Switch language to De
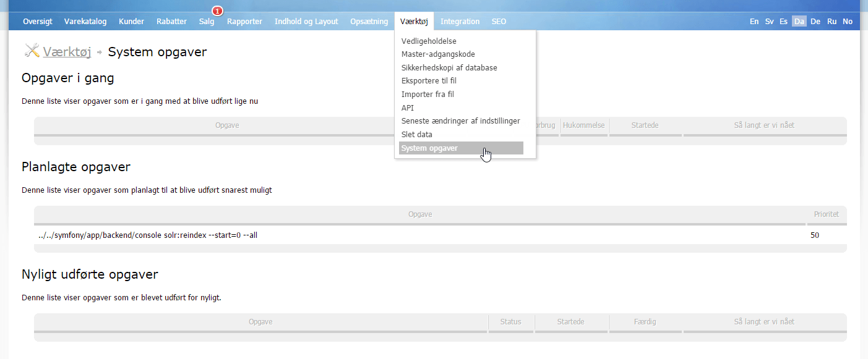Viewport: 868px width, 359px height. [x=815, y=21]
